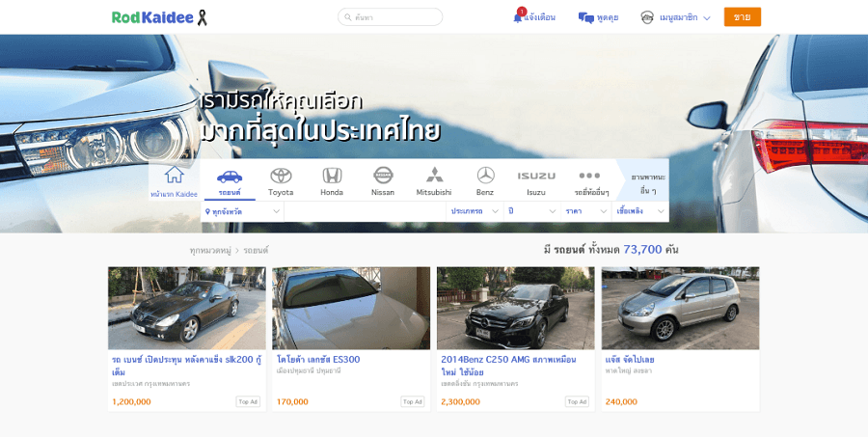This screenshot has height=437, width=868.
Task: Click the แจ้งเตือน notifications label
Action: coord(540,17)
